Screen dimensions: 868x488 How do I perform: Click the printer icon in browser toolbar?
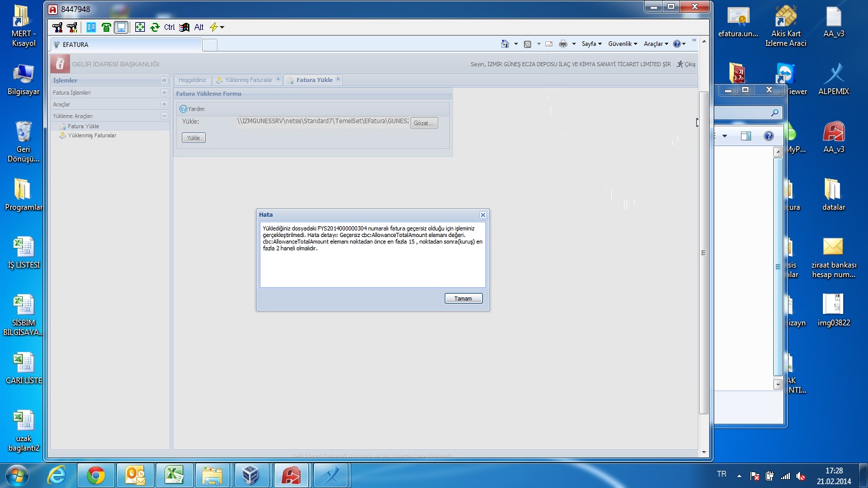562,44
